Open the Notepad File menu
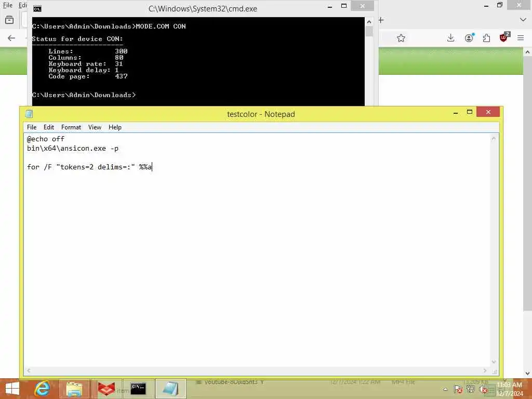This screenshot has width=532, height=399. [32, 127]
